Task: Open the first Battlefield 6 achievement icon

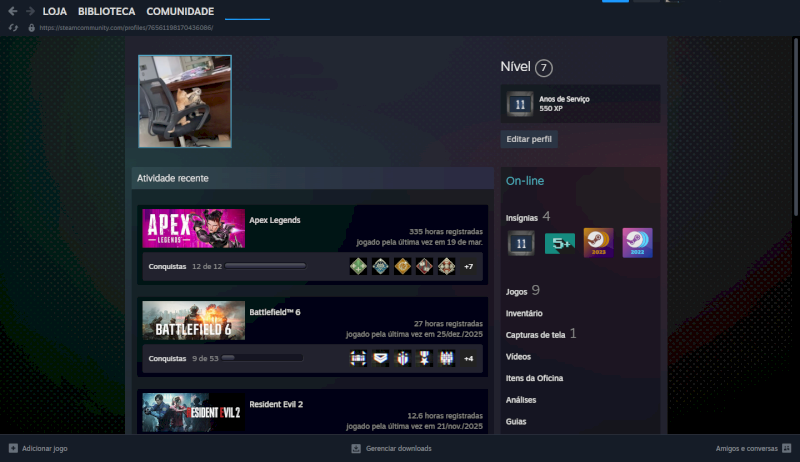Action: (358, 358)
